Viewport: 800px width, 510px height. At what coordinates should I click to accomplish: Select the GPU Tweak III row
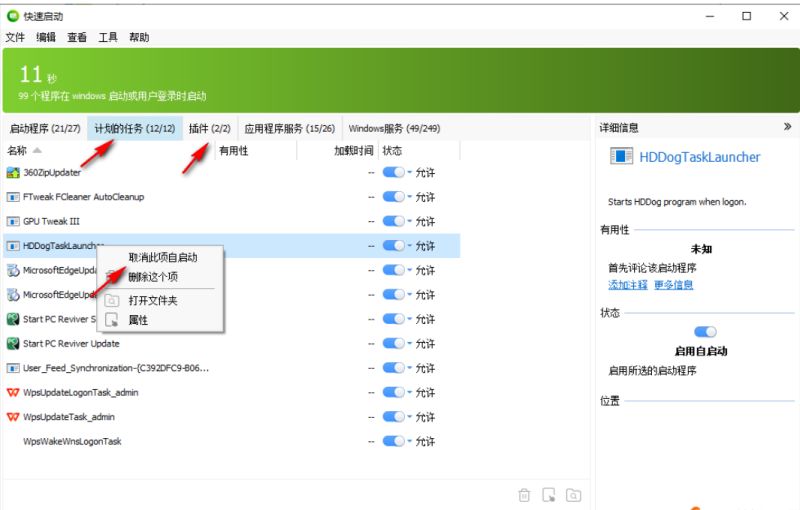coord(232,221)
